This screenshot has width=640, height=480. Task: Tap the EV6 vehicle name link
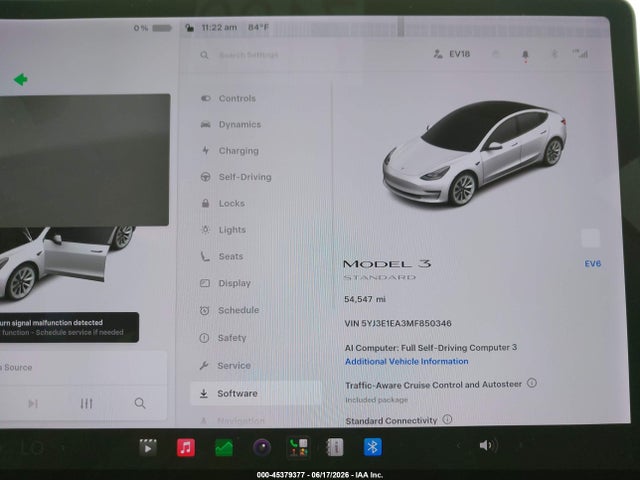(x=593, y=264)
